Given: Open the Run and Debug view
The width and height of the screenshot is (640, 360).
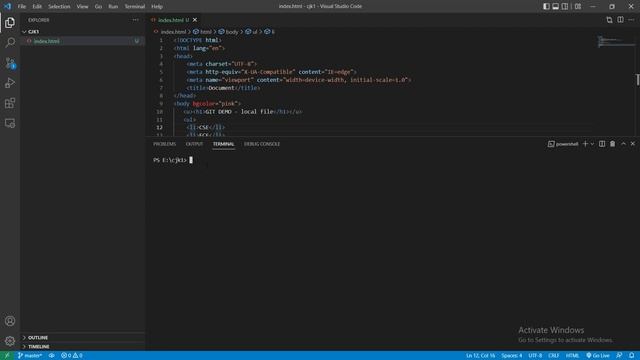Looking at the screenshot, I should [10, 83].
